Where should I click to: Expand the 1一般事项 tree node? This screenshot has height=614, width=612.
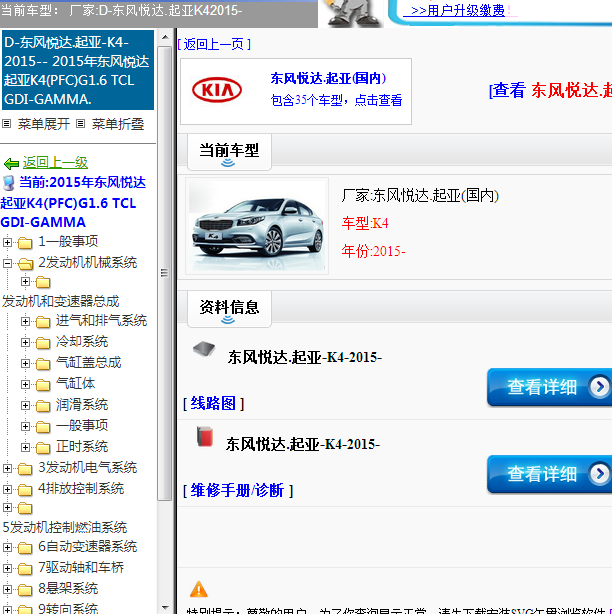click(7, 242)
